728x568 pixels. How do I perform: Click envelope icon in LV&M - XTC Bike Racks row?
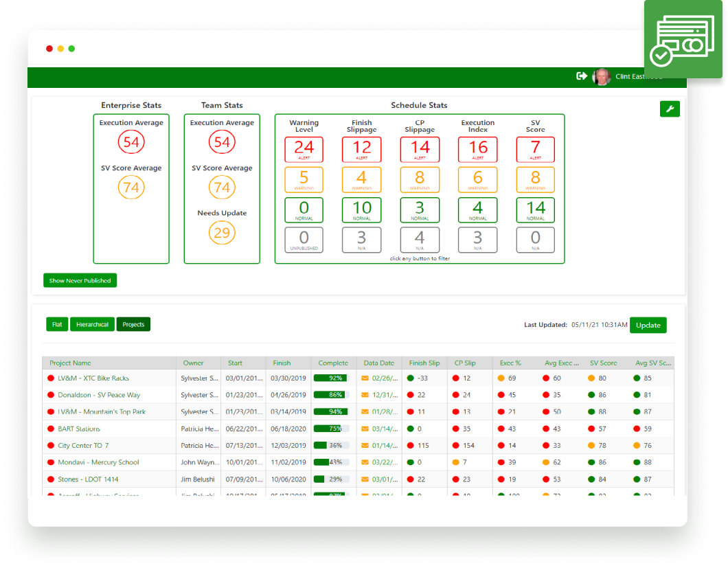point(365,378)
